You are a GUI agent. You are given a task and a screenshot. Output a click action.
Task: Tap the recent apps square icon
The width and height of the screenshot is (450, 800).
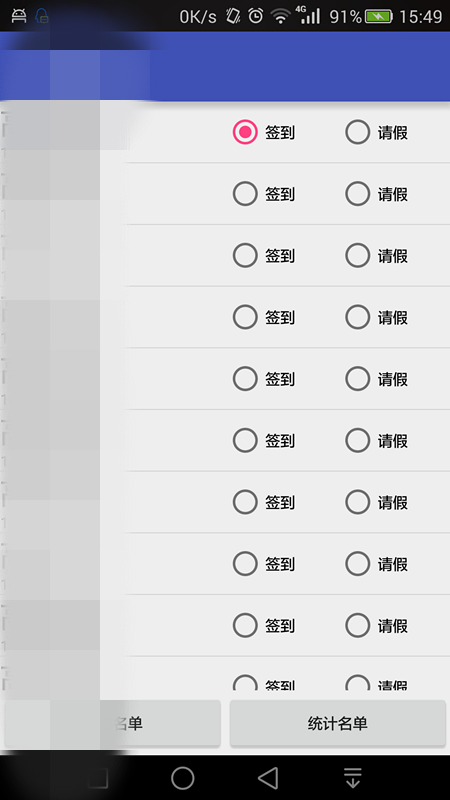pyautogui.click(x=97, y=778)
